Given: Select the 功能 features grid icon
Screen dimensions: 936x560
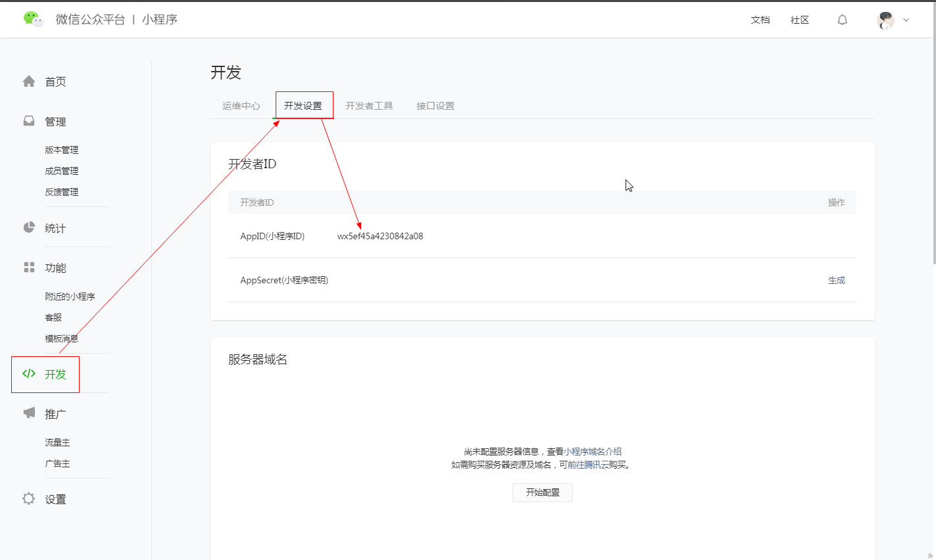Looking at the screenshot, I should pyautogui.click(x=29, y=267).
